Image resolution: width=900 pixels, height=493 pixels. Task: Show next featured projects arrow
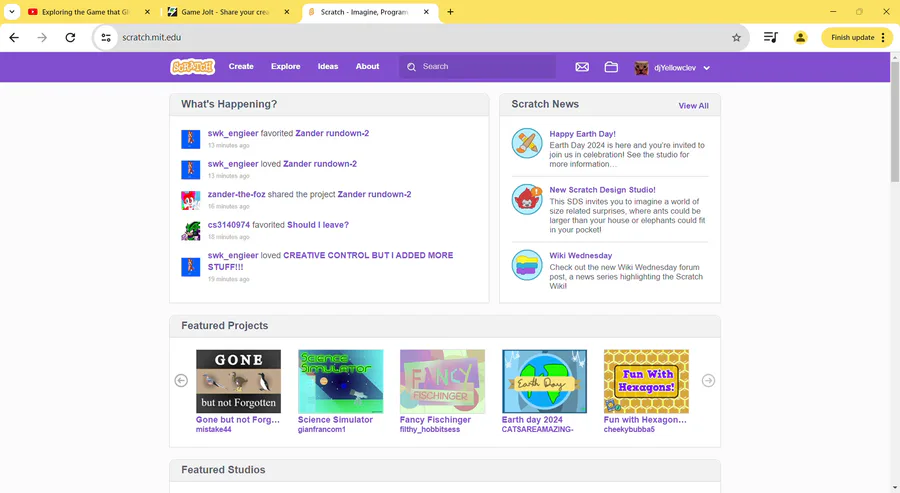click(x=708, y=381)
